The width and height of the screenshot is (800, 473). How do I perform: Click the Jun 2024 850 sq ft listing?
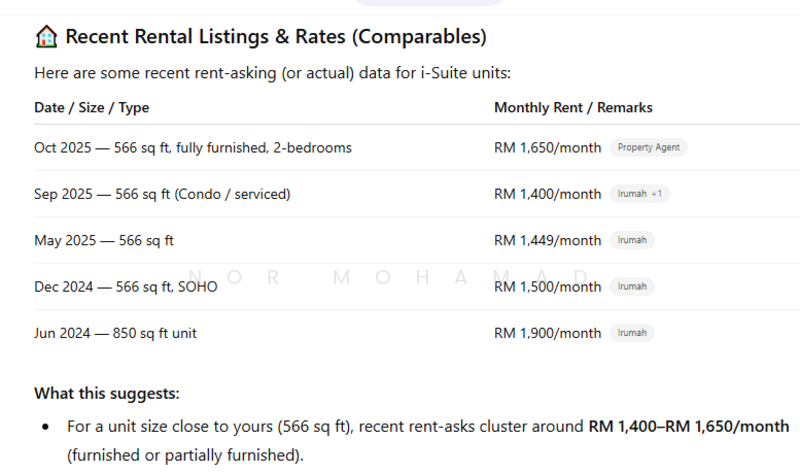(x=115, y=333)
